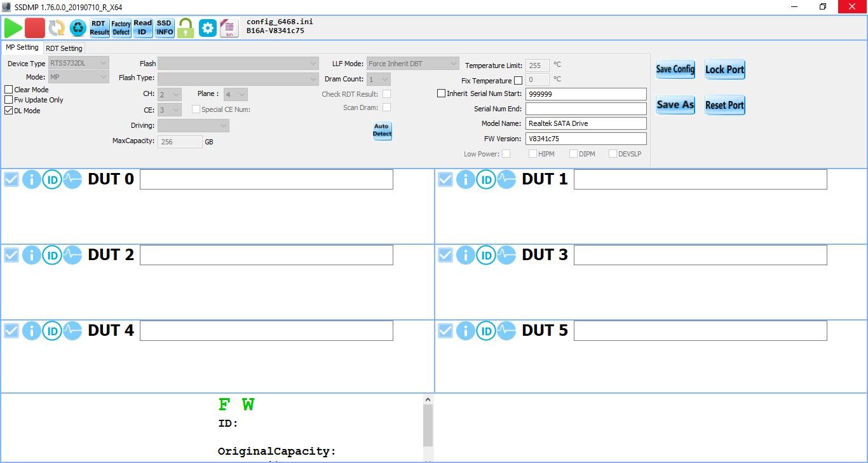This screenshot has width=868, height=463.
Task: Toggle the Fw Update Only checkbox
Action: [x=9, y=100]
